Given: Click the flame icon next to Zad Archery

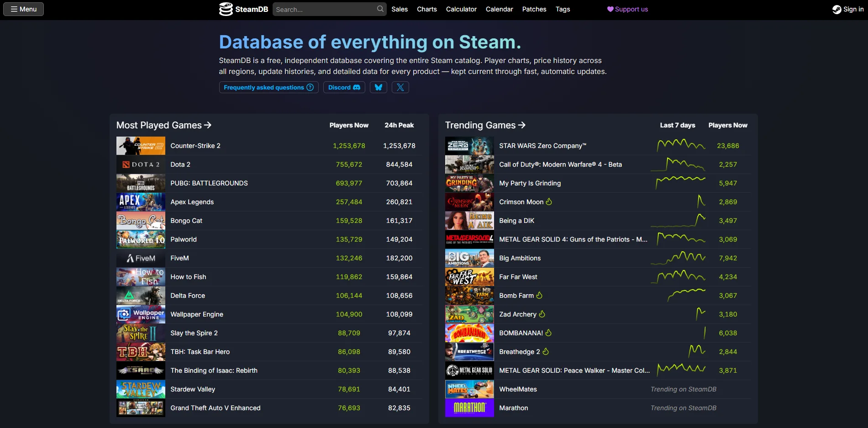Looking at the screenshot, I should (542, 314).
